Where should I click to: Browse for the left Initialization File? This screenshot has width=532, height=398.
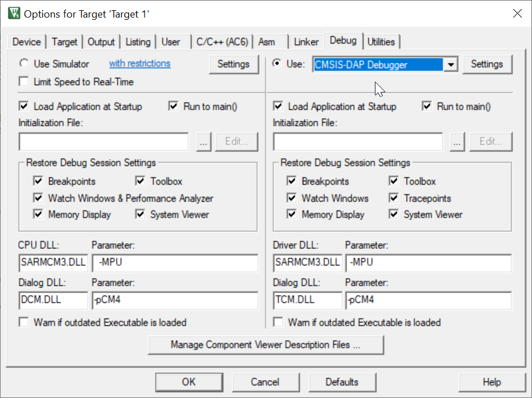203,141
